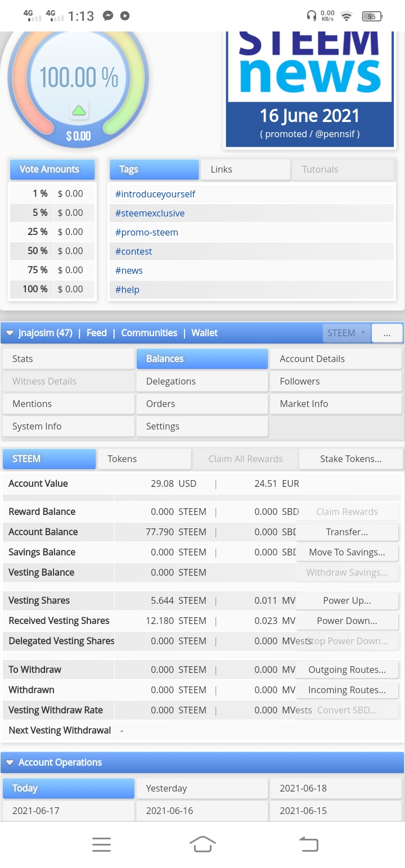Image resolution: width=405 pixels, height=868 pixels.
Task: Click the Power Down... button
Action: tap(347, 621)
